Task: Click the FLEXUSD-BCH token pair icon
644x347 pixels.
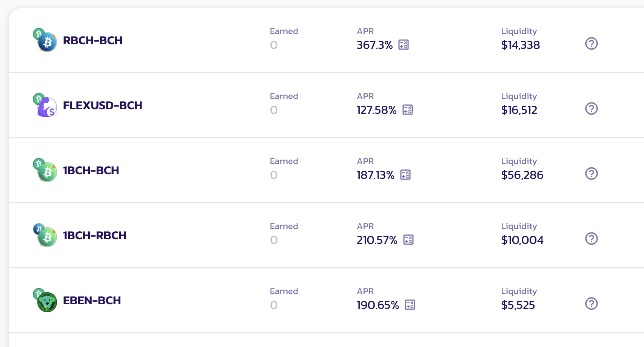Action: pyautogui.click(x=45, y=105)
